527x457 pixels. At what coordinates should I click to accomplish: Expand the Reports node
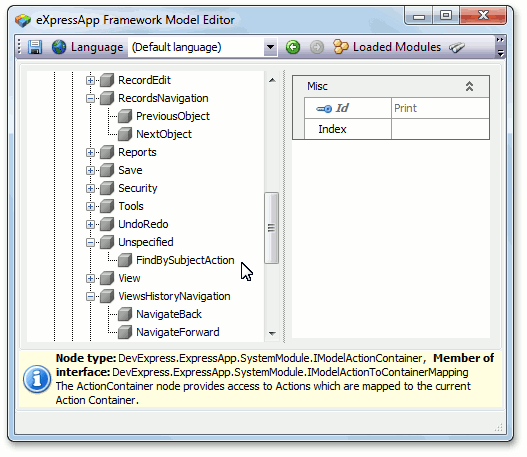[90, 153]
